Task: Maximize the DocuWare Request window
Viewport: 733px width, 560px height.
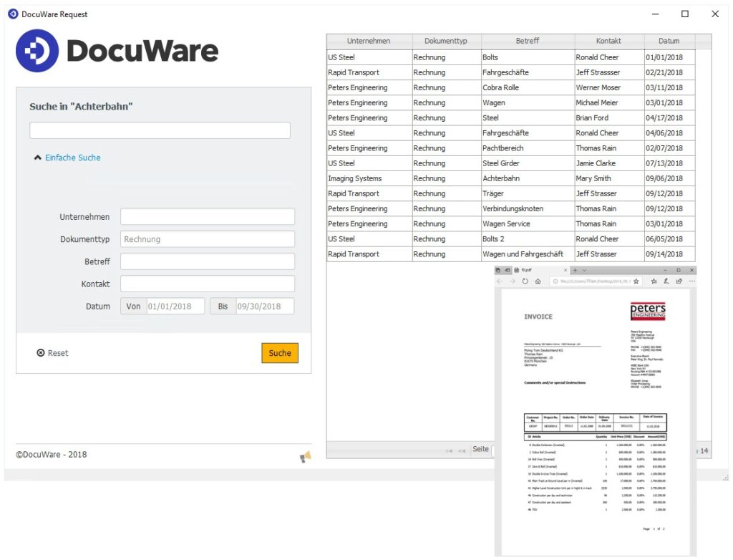Action: [685, 14]
